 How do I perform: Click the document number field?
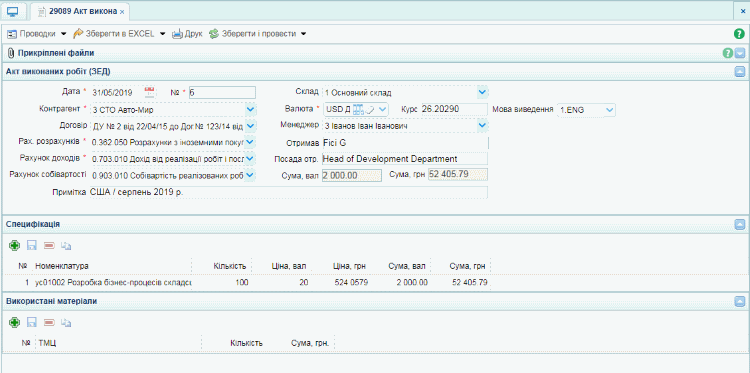[x=222, y=92]
